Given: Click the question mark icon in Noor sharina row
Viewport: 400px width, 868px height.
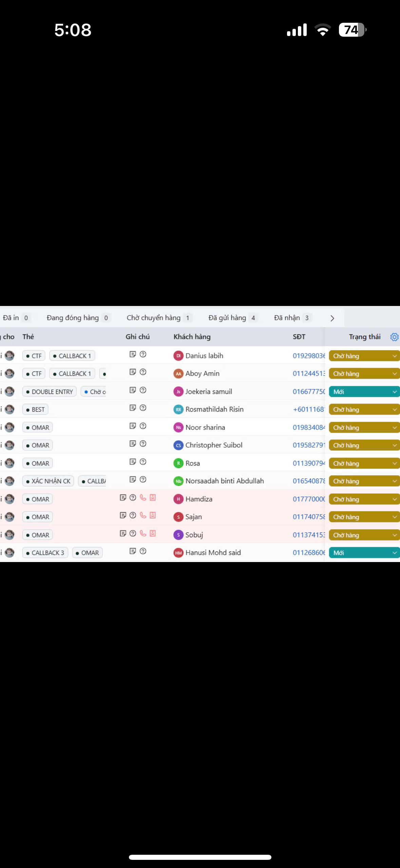Looking at the screenshot, I should [x=143, y=426].
